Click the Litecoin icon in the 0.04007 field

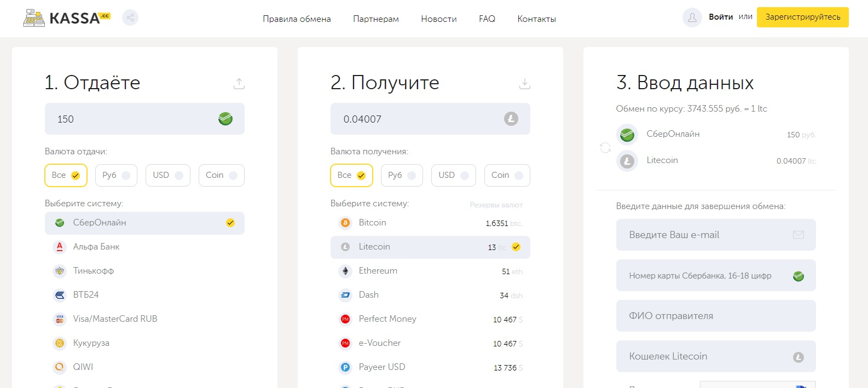coord(511,119)
